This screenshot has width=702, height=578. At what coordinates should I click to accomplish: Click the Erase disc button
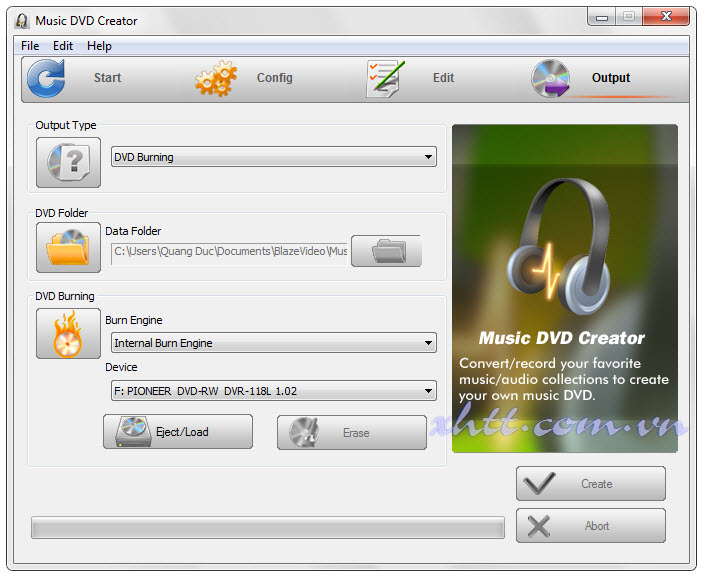point(352,432)
